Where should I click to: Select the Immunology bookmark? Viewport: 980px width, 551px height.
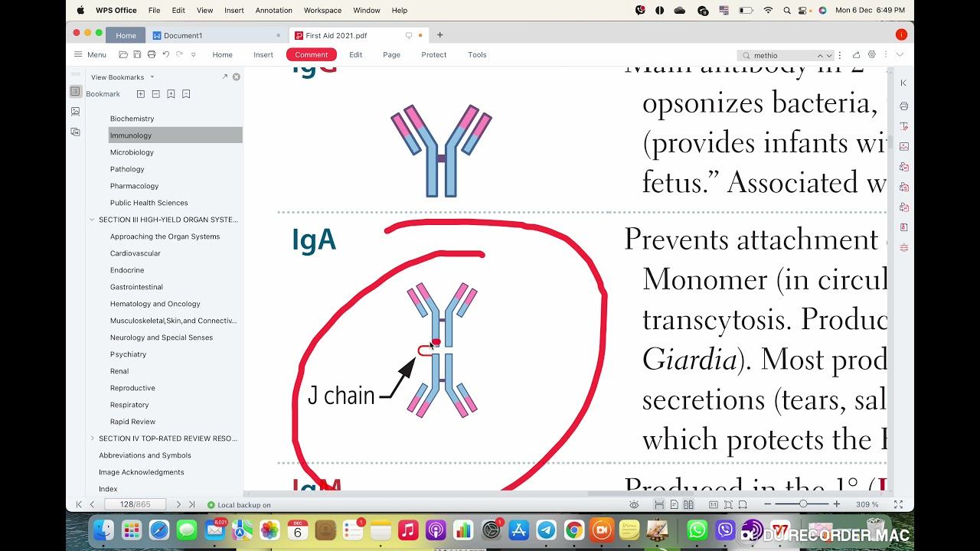[175, 135]
